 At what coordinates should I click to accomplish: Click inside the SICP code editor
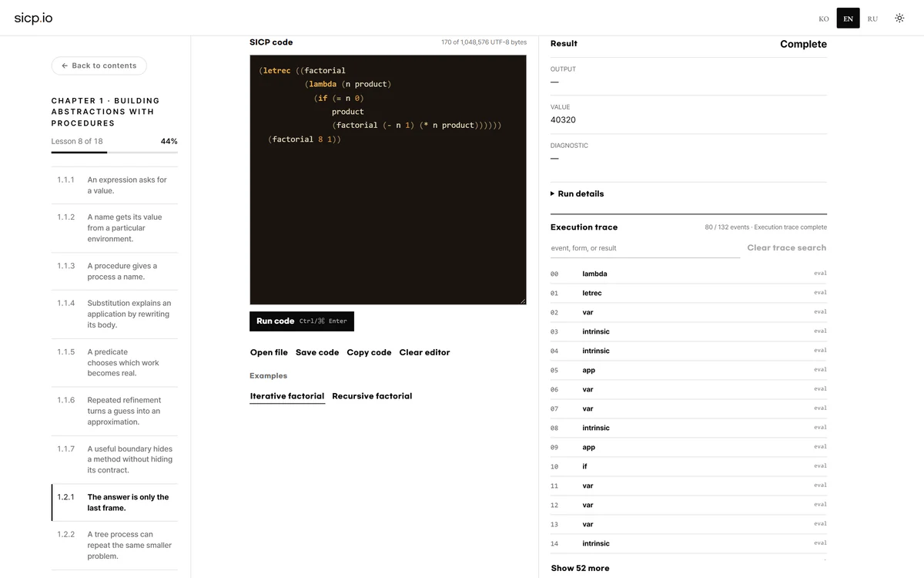(x=388, y=180)
